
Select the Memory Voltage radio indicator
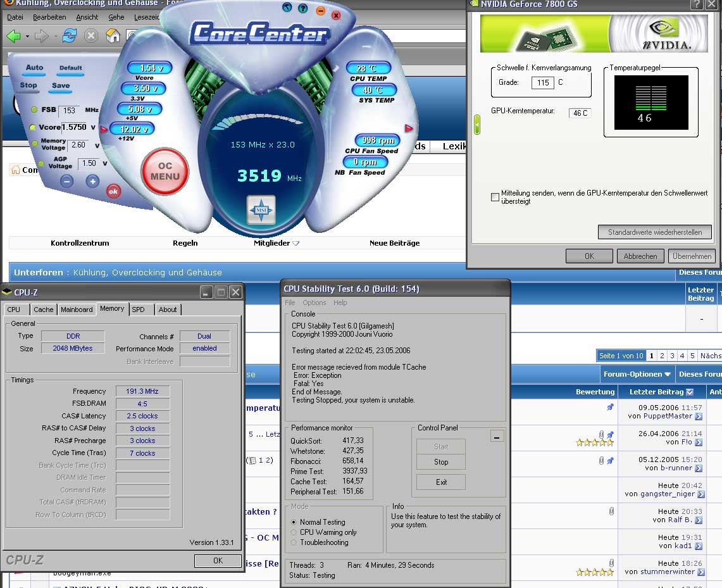coord(35,144)
